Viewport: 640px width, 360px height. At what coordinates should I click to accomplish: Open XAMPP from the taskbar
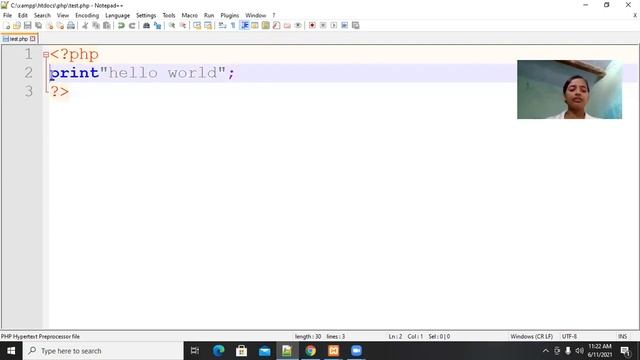click(x=333, y=351)
